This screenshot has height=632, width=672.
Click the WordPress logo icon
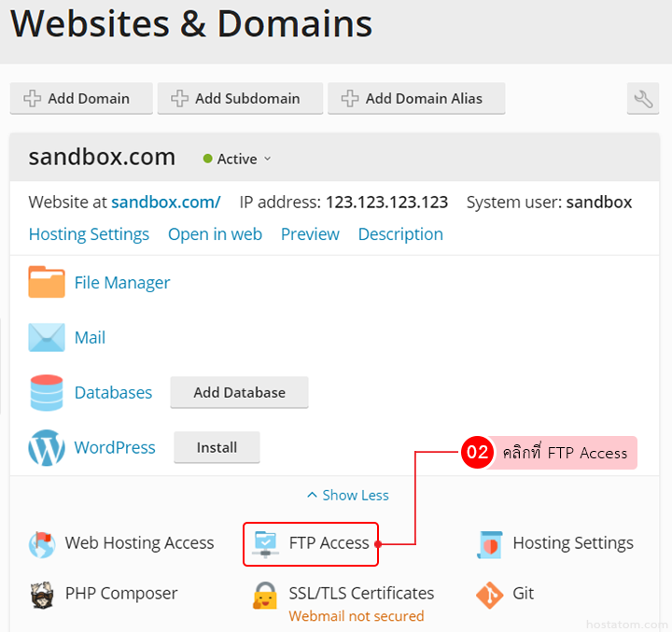click(47, 448)
